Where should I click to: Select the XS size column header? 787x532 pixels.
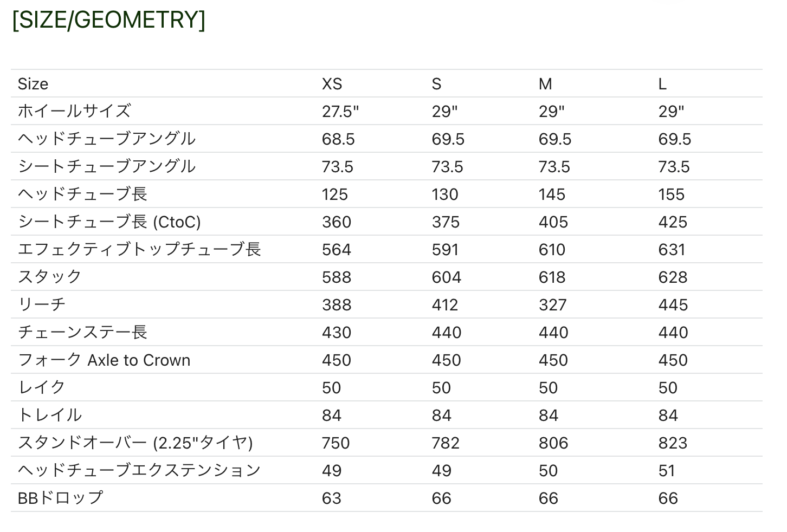click(x=332, y=84)
